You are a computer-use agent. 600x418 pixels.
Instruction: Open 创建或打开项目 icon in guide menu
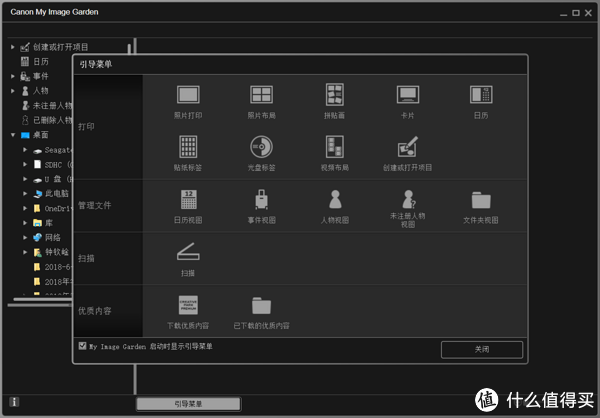(408, 147)
